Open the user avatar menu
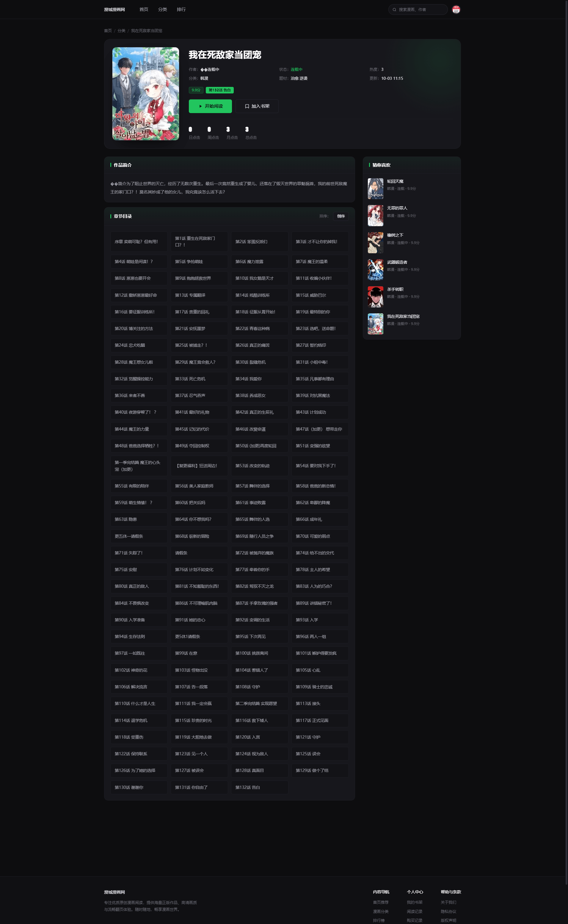 coord(456,10)
